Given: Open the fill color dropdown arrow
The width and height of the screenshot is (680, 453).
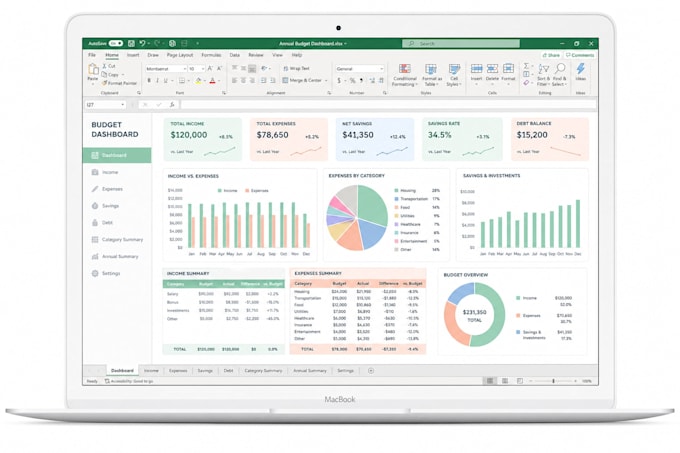Looking at the screenshot, I should pyautogui.click(x=204, y=81).
